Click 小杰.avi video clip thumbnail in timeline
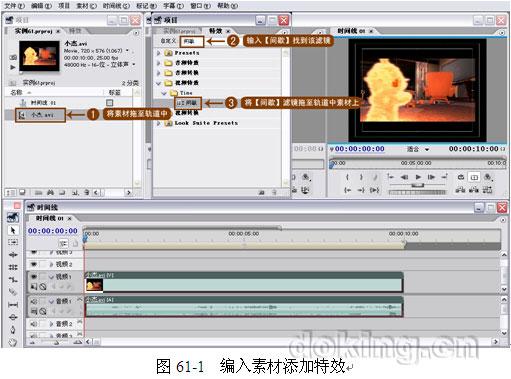Image resolution: width=511 pixels, height=379 pixels. [94, 285]
